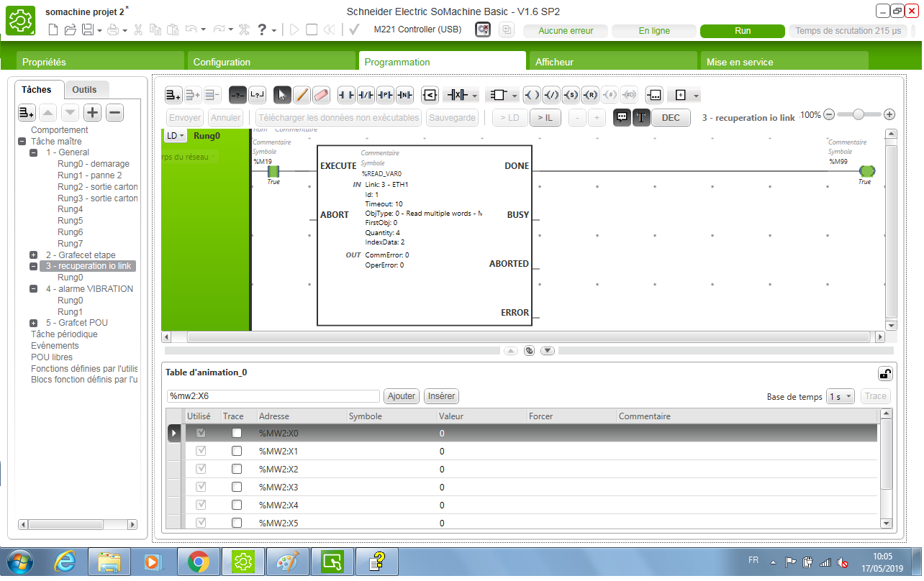Open the Base de temps dropdown

click(840, 396)
